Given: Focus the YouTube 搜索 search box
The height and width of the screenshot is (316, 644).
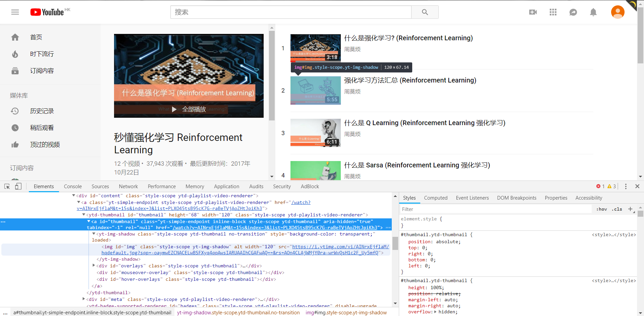Looking at the screenshot, I should click(291, 12).
